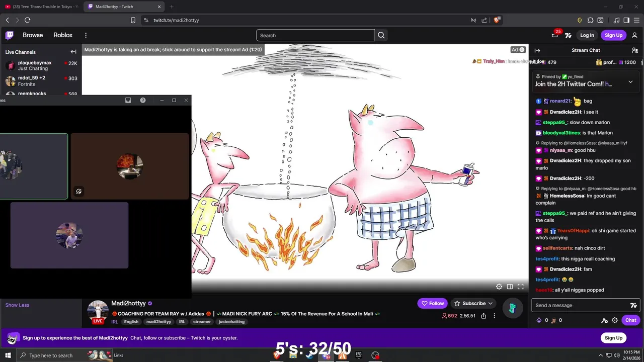
Task: Expand the pinned message chevron
Action: [630, 82]
